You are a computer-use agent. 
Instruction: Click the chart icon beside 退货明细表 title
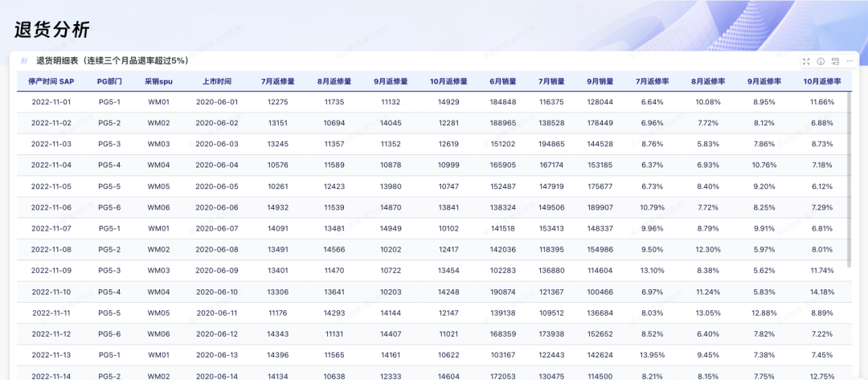[24, 61]
